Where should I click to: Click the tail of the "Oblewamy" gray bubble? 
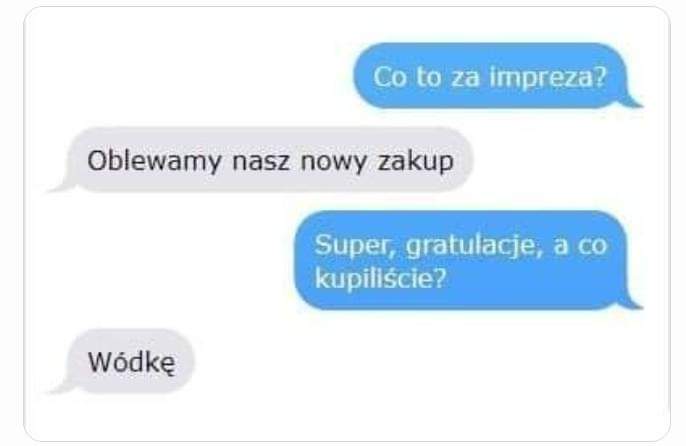coord(61,185)
